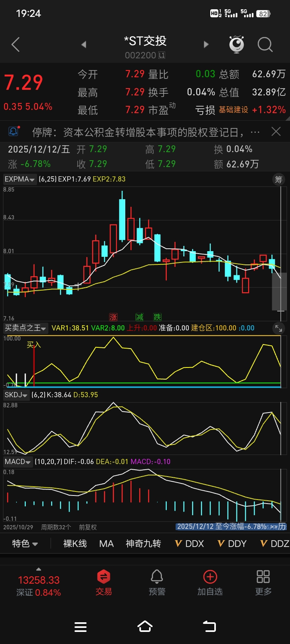This screenshot has width=290, height=644.
Task: Select MA indicator tab
Action: [106, 544]
